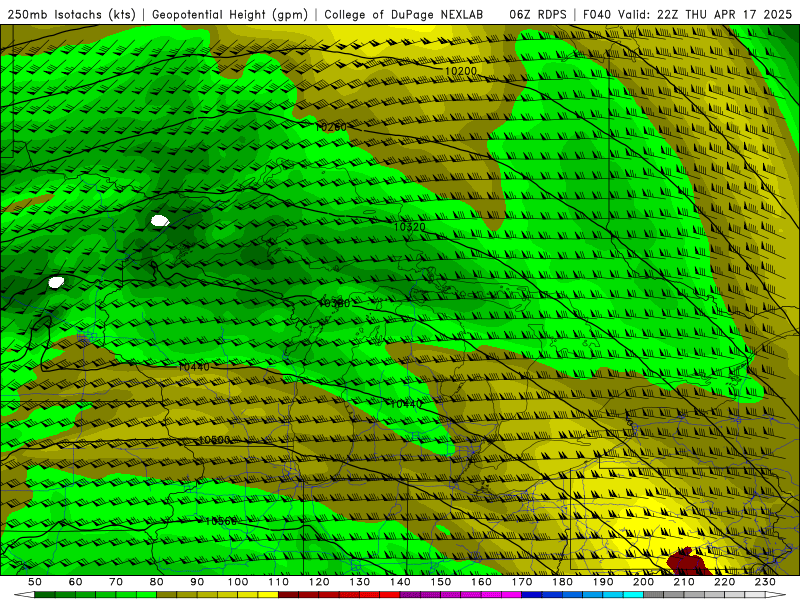Click the 10500 height contour label
The height and width of the screenshot is (600, 800).
click(214, 440)
